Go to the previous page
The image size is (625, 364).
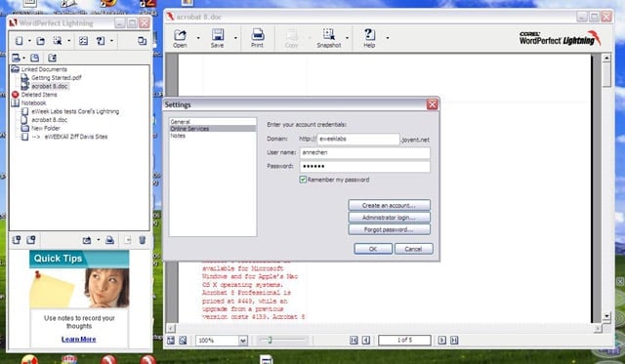pyautogui.click(x=366, y=341)
